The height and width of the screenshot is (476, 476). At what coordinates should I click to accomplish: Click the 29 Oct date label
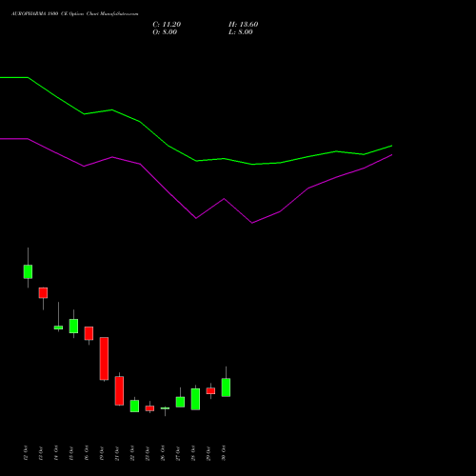point(208,453)
